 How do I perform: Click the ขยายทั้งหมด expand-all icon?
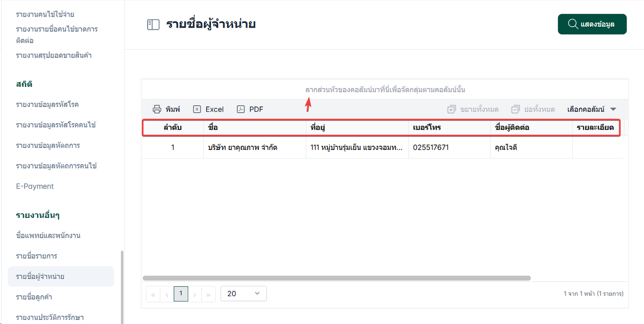point(451,109)
